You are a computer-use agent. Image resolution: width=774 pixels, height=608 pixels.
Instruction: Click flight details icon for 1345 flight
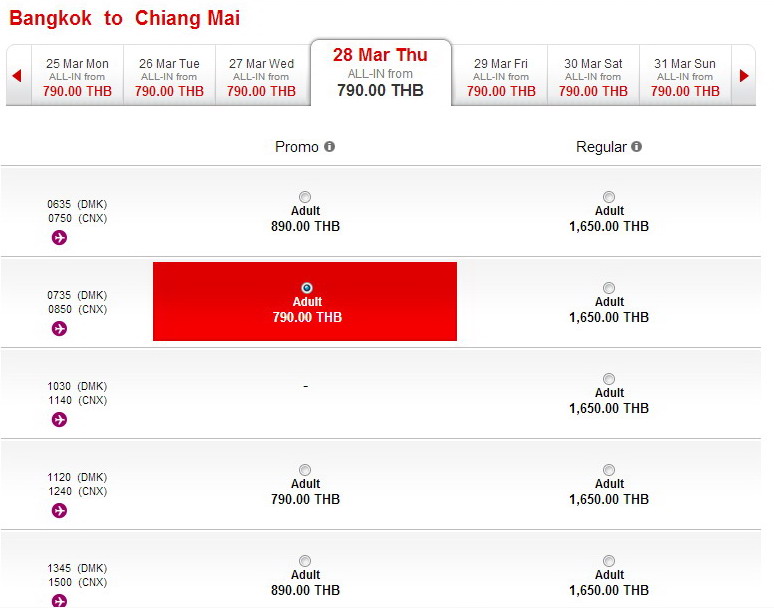coord(59,601)
